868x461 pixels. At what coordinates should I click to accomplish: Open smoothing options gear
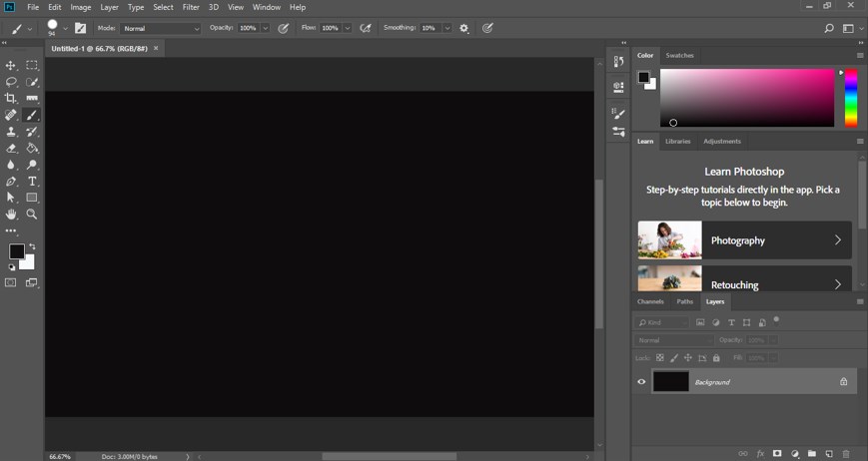(x=463, y=28)
